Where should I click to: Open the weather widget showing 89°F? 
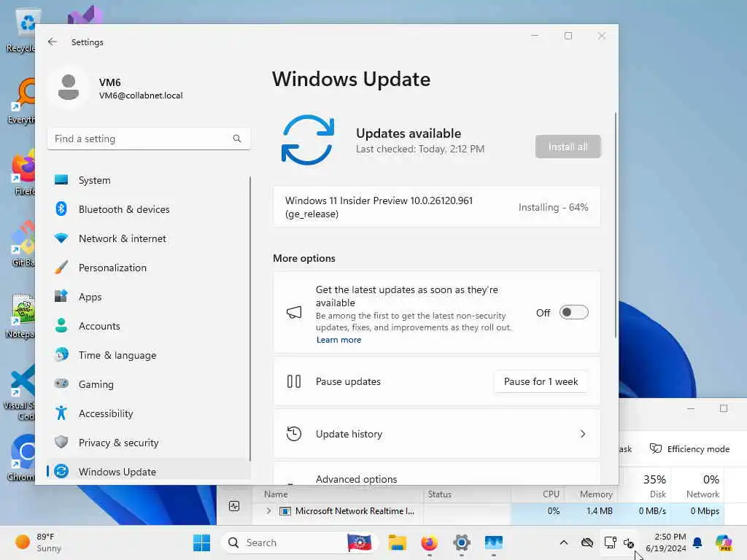38,542
